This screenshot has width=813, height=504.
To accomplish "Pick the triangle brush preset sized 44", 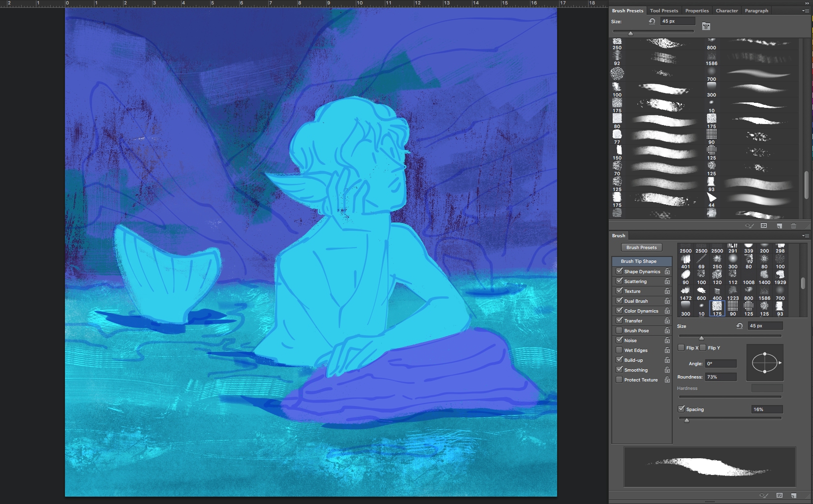I will coord(712,198).
